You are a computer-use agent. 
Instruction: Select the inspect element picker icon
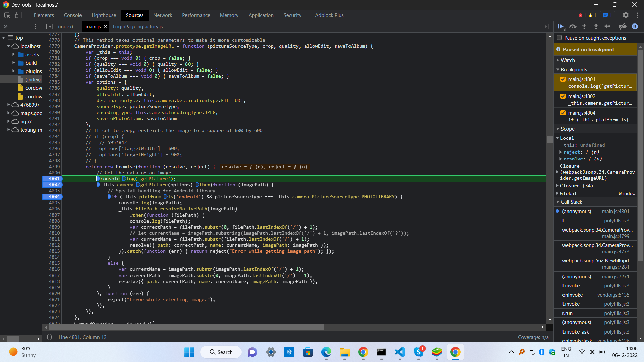coord(7,15)
